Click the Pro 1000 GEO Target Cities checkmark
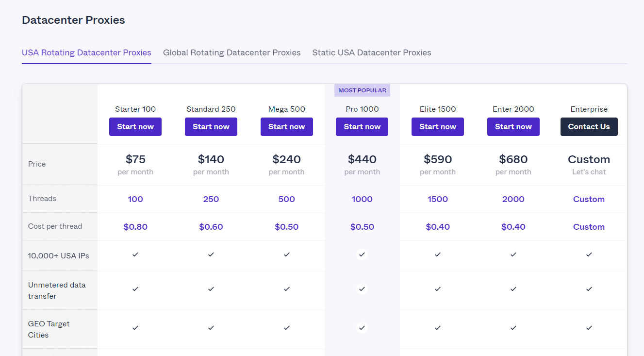The image size is (644, 356). click(362, 328)
